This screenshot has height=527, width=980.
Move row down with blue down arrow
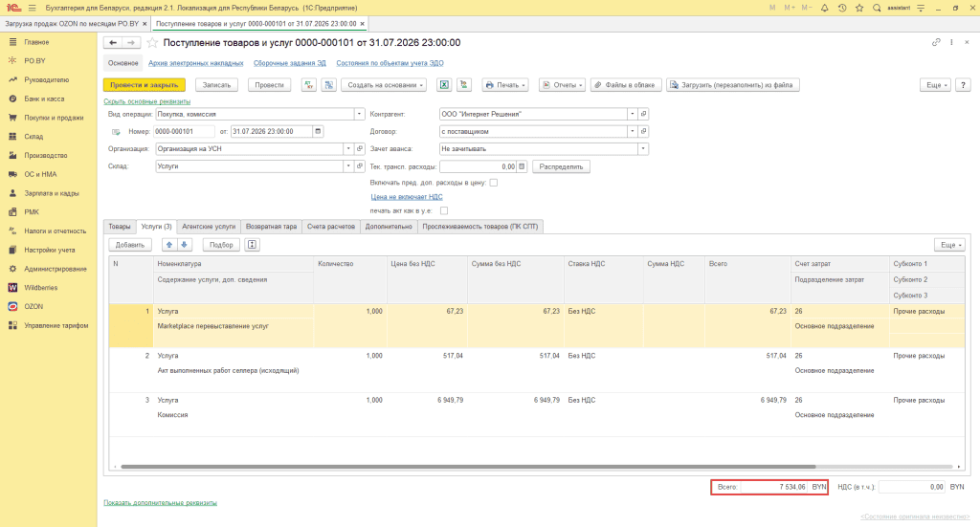tap(185, 245)
